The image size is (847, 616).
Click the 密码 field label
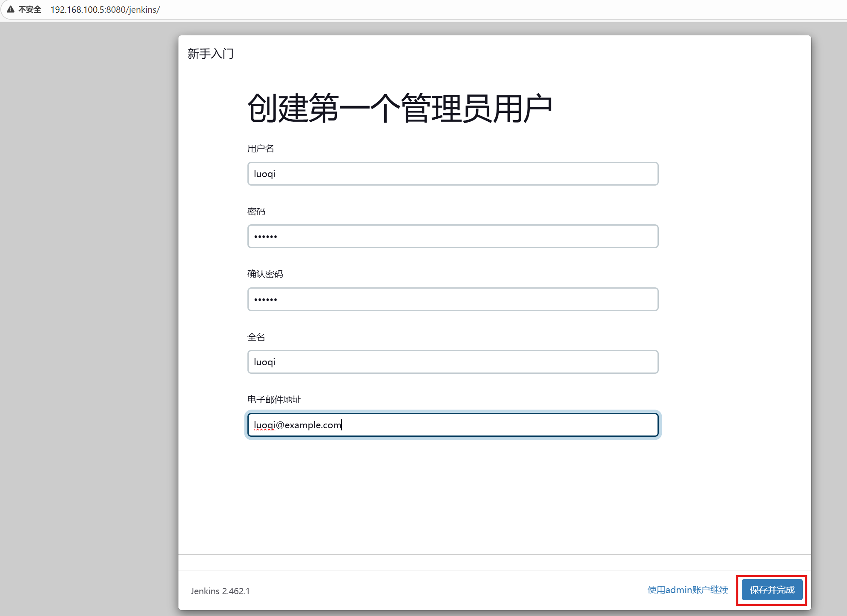(256, 212)
